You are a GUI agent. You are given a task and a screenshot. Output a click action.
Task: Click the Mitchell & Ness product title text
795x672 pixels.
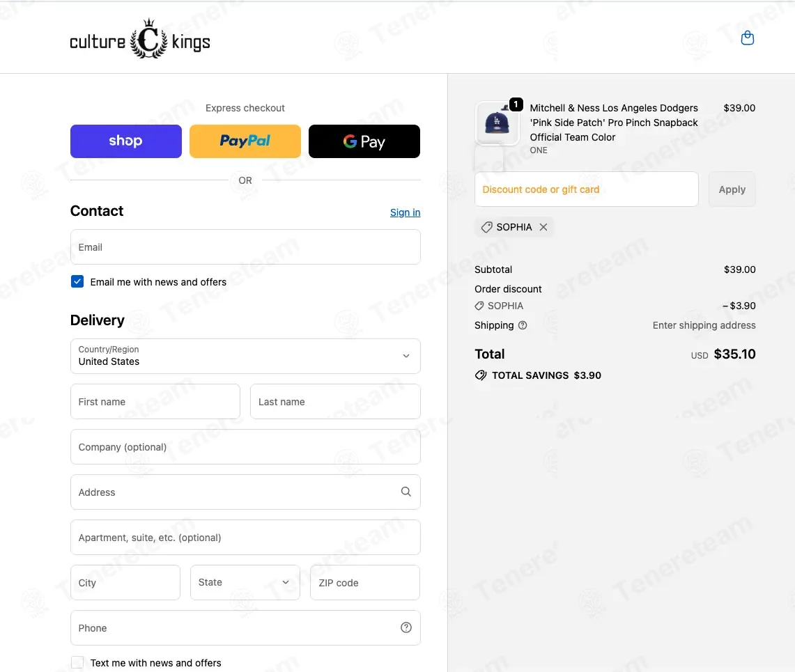[613, 122]
